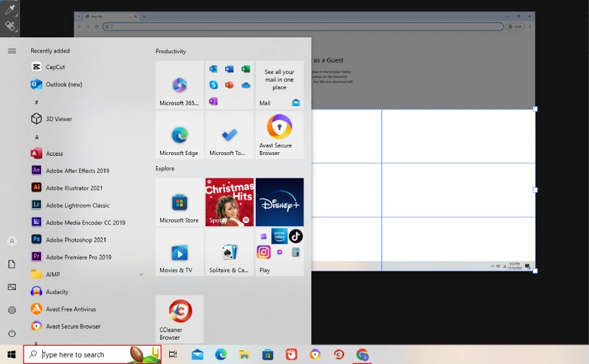Click Skype icon in Office tile folder

(213, 85)
